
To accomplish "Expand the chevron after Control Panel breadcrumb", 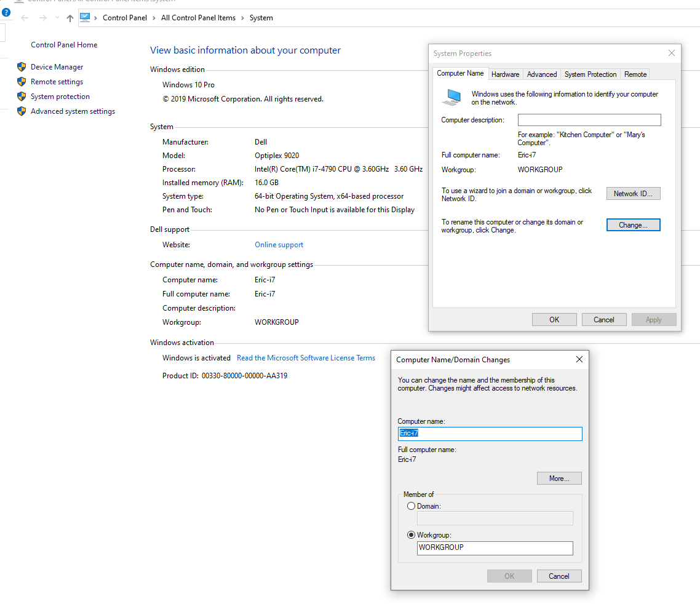I will [x=154, y=18].
